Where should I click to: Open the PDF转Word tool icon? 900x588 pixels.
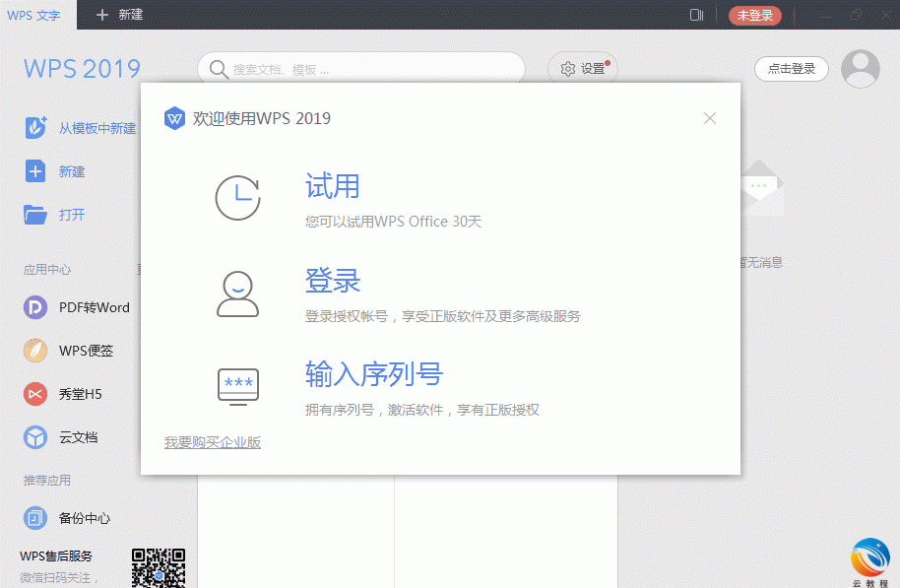point(35,307)
